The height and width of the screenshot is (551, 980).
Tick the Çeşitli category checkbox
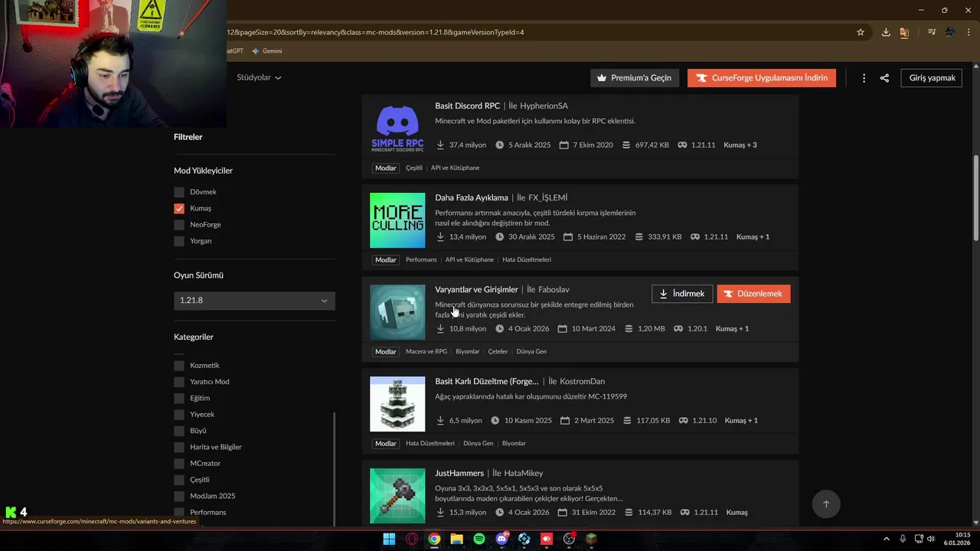coord(179,480)
